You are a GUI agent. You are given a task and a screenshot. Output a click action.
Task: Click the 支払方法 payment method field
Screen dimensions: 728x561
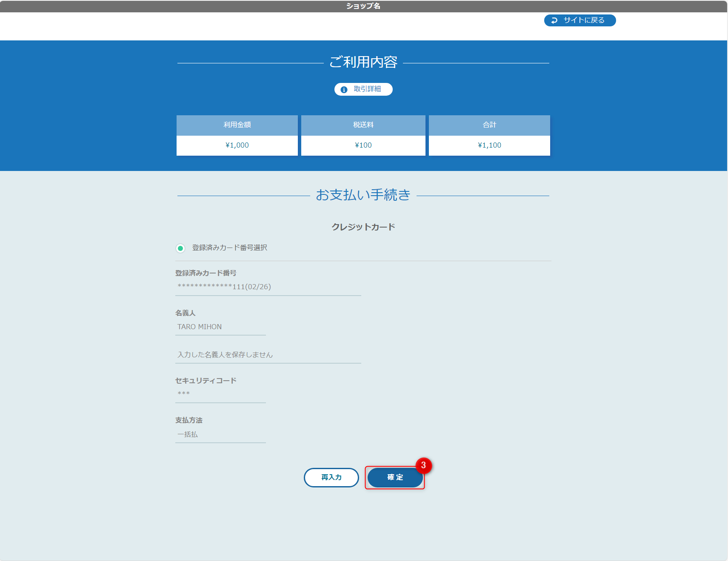[220, 434]
